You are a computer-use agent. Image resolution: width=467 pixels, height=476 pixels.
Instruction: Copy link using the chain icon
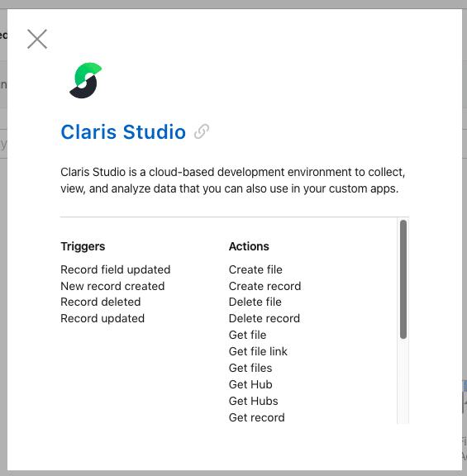pos(202,131)
